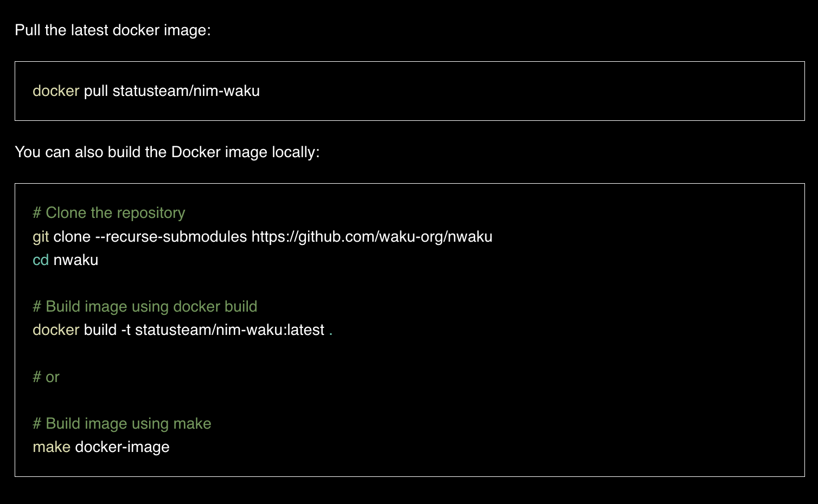Click the make keyword in final command

click(x=51, y=447)
